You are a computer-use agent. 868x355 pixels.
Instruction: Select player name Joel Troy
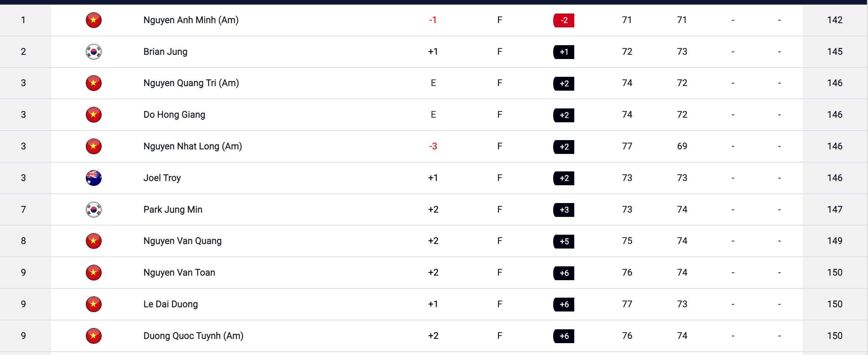point(162,178)
